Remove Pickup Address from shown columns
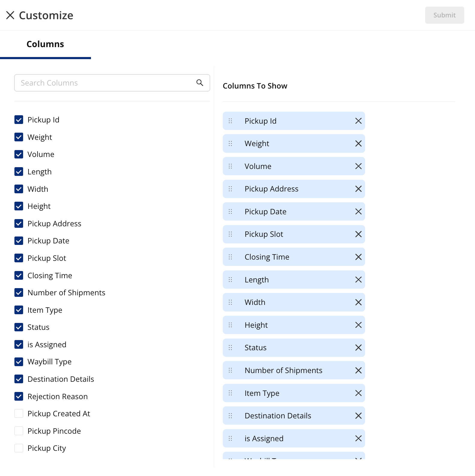Viewport: 475px width, 476px height. pos(358,189)
